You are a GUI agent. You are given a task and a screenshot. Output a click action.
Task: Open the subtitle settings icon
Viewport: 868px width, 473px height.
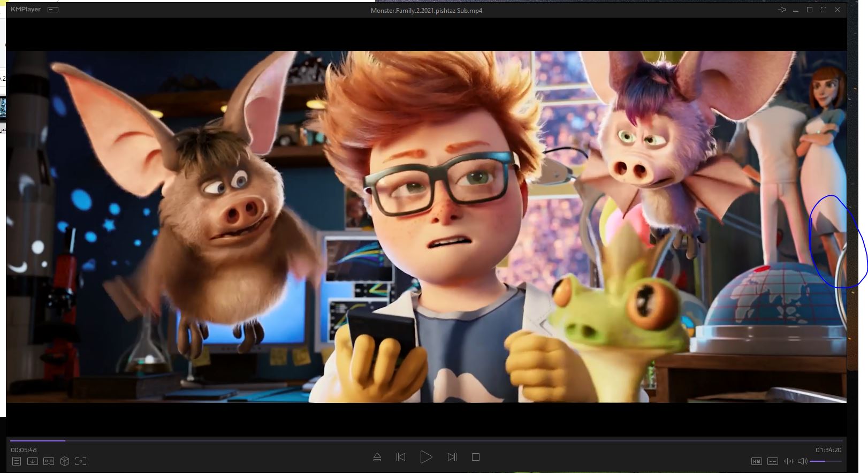[773, 461]
